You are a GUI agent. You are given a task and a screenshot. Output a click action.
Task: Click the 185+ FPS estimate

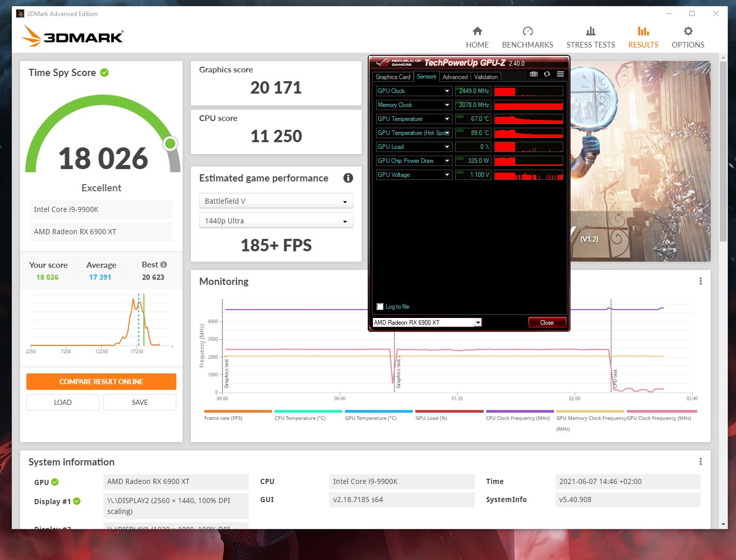[276, 245]
